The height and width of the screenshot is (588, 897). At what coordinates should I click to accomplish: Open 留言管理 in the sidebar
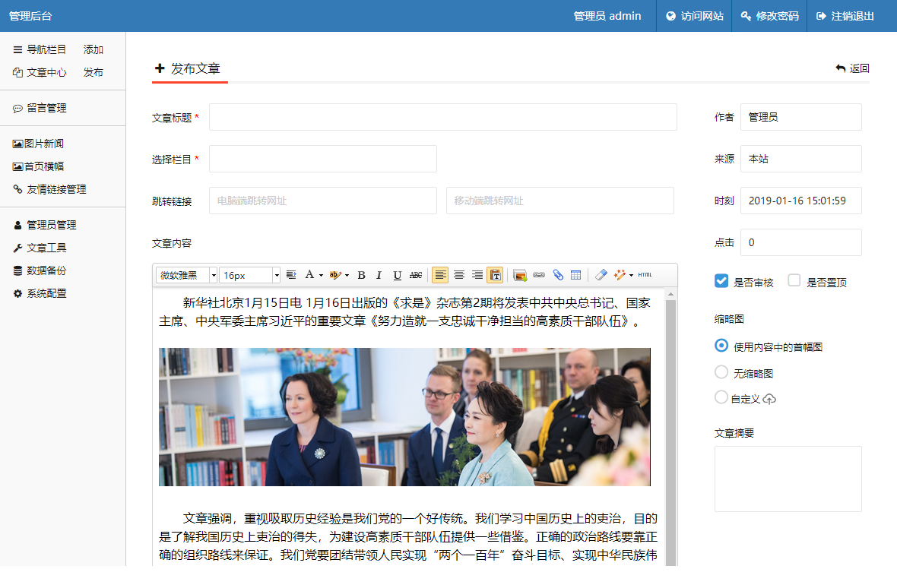[46, 109]
